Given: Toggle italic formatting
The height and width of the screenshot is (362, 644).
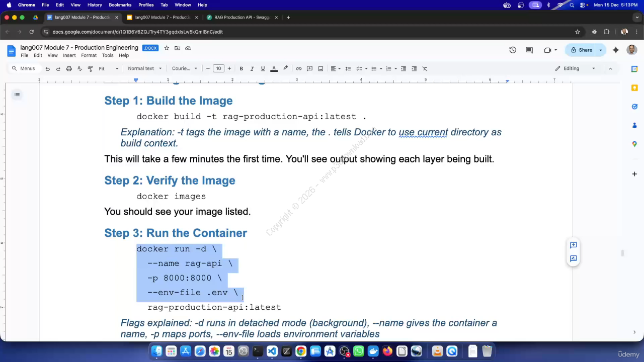Looking at the screenshot, I should point(252,68).
